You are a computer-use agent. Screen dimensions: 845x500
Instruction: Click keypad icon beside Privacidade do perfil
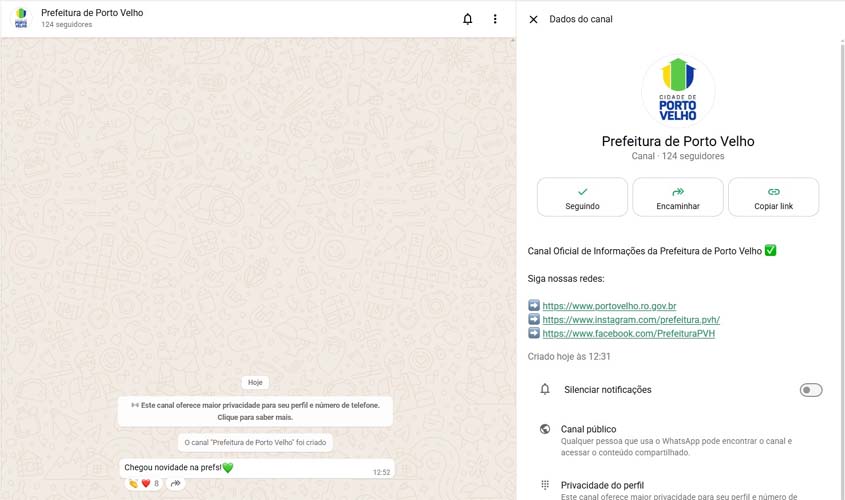545,485
